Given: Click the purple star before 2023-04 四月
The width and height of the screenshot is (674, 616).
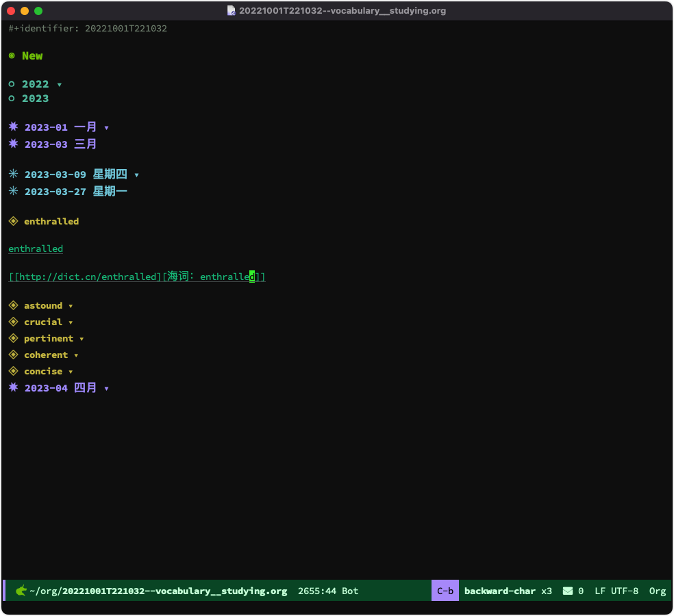Looking at the screenshot, I should pyautogui.click(x=13, y=387).
